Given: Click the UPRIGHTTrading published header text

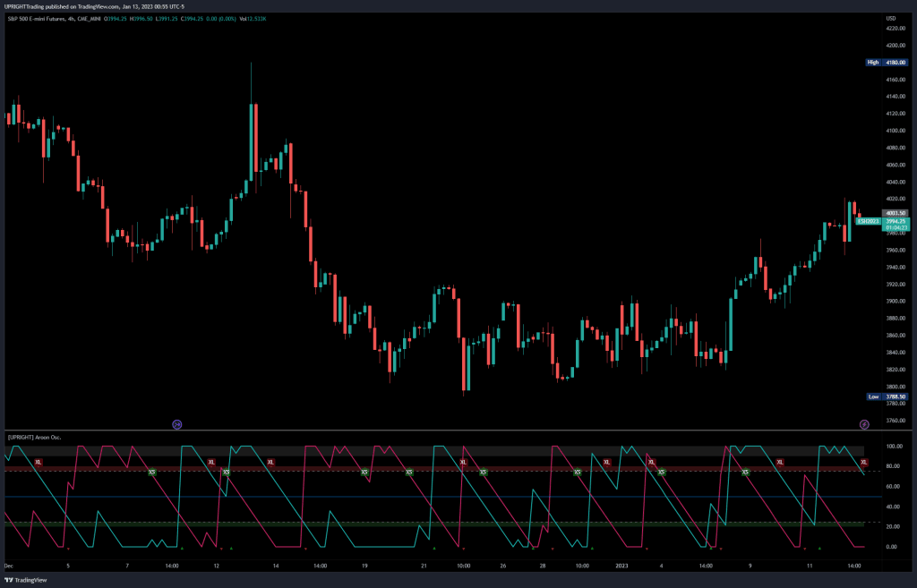Looking at the screenshot, I should [x=90, y=7].
